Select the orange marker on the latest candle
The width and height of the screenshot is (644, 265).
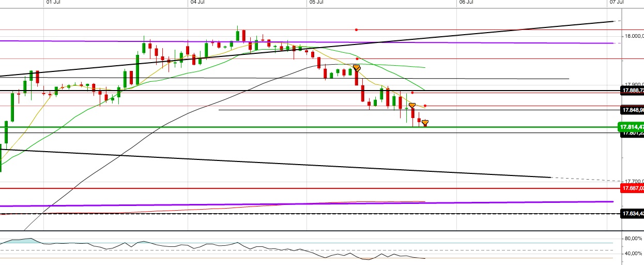point(425,123)
